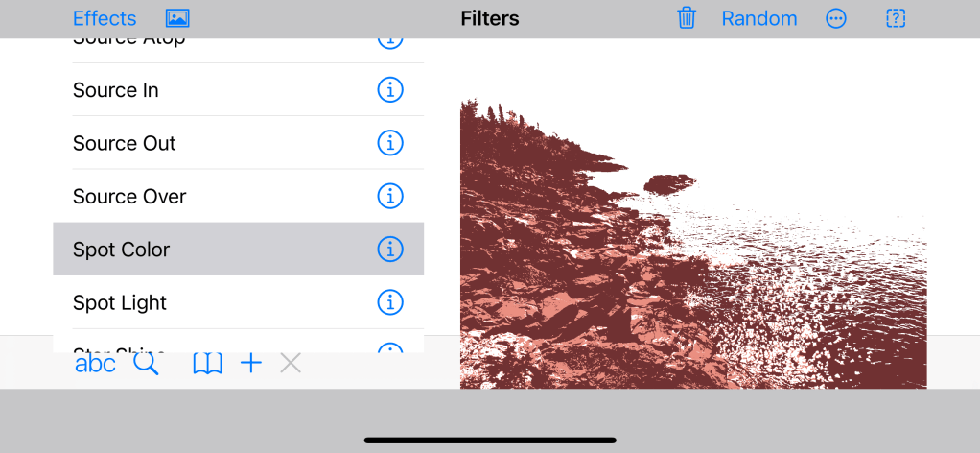Select the Source In filter
Viewport: 980px width, 453px height.
click(116, 90)
